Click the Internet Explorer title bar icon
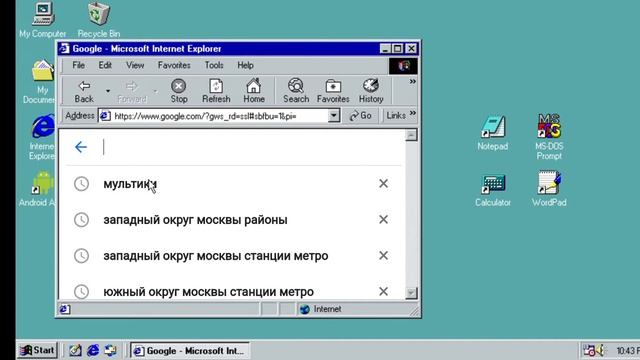Image resolution: width=640 pixels, height=360 pixels. pyautogui.click(x=64, y=49)
